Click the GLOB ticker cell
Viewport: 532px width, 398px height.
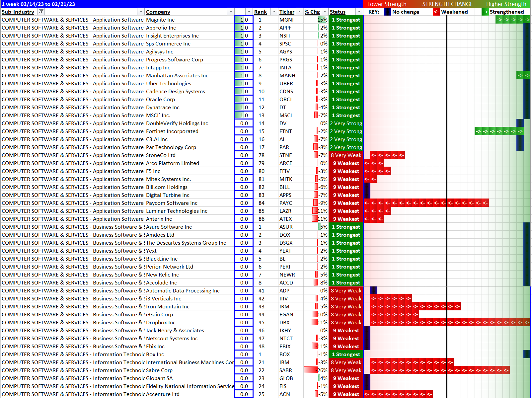click(x=291, y=378)
